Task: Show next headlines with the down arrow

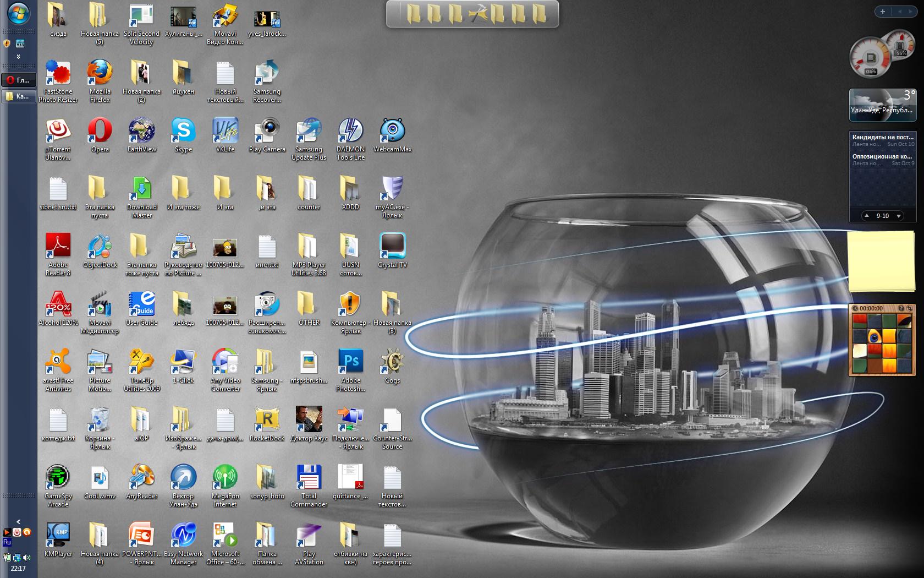Action: 899,216
